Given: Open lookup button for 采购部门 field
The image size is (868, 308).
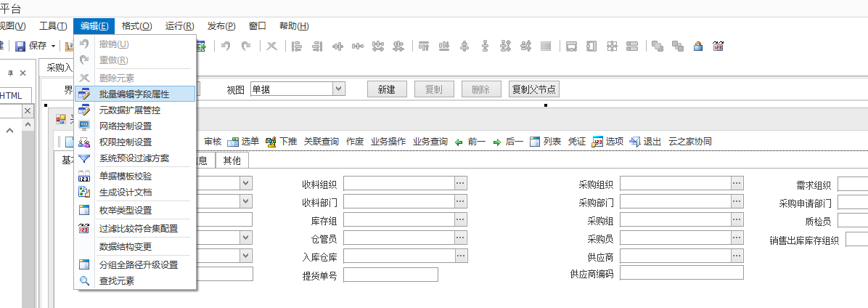Looking at the screenshot, I should pos(737,201).
